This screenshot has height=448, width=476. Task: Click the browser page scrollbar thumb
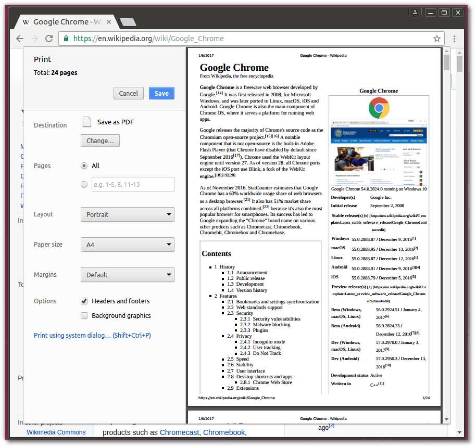pos(460,65)
